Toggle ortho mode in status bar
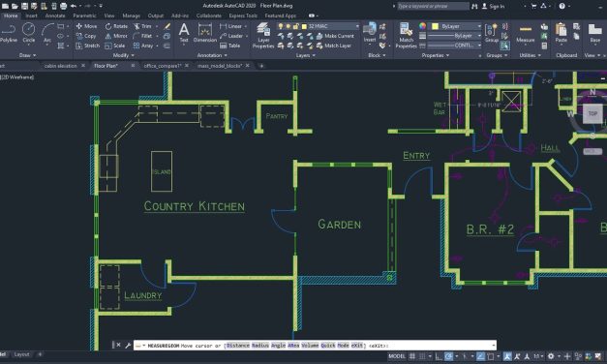Image resolution: width=607 pixels, height=364 pixels. pos(439,356)
